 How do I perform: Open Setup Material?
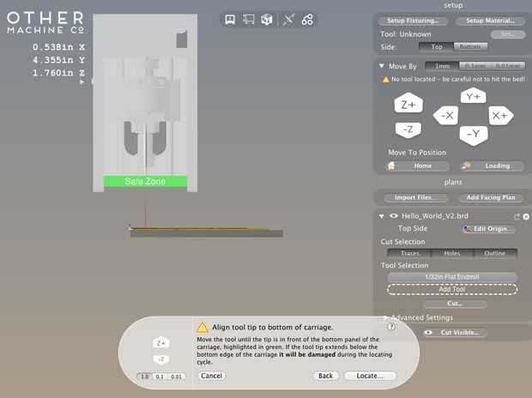tap(490, 21)
